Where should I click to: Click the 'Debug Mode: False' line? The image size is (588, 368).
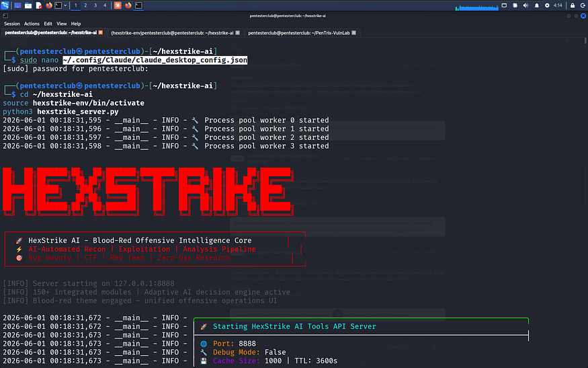click(249, 353)
